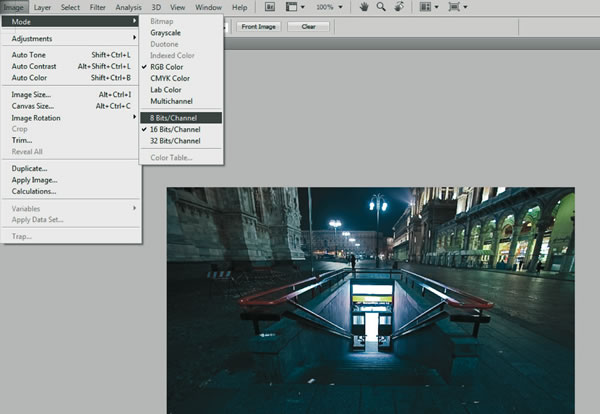
Task: Open the 3D menu
Action: [156, 7]
